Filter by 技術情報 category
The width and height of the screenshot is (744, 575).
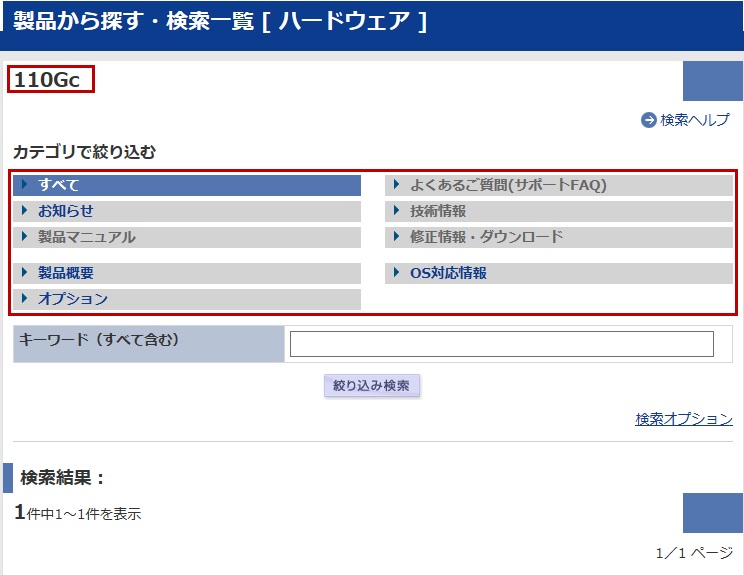coord(559,211)
